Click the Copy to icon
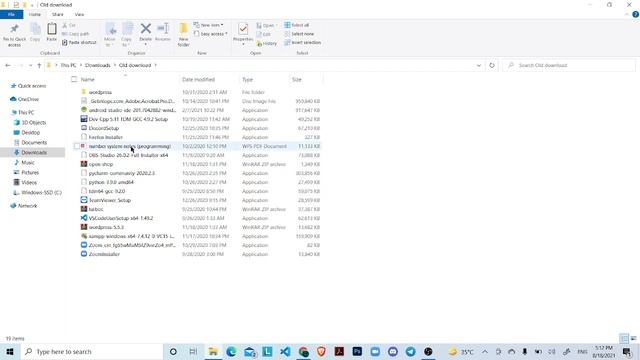640x360 pixels. [127, 35]
